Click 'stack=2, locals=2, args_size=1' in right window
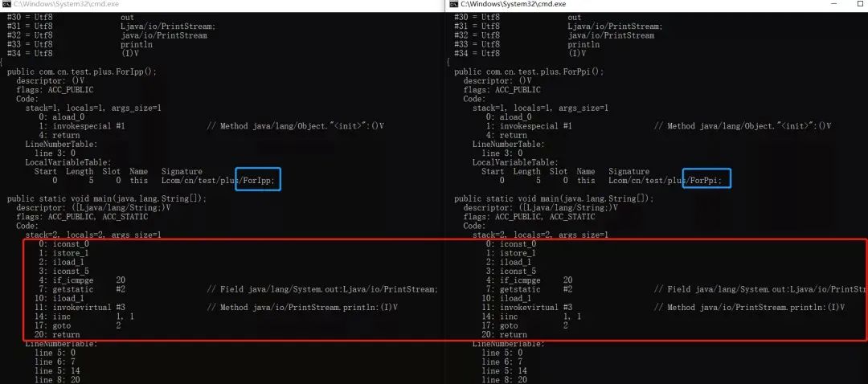The image size is (868, 384). (x=540, y=235)
